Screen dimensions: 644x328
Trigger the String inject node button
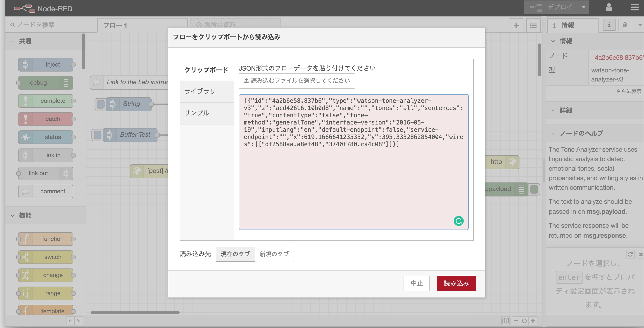click(x=100, y=104)
